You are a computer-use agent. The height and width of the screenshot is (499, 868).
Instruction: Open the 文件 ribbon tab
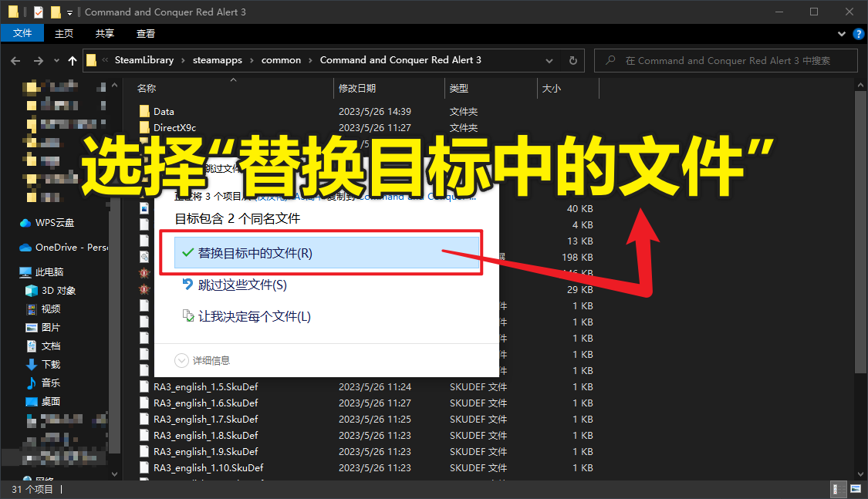(x=22, y=33)
